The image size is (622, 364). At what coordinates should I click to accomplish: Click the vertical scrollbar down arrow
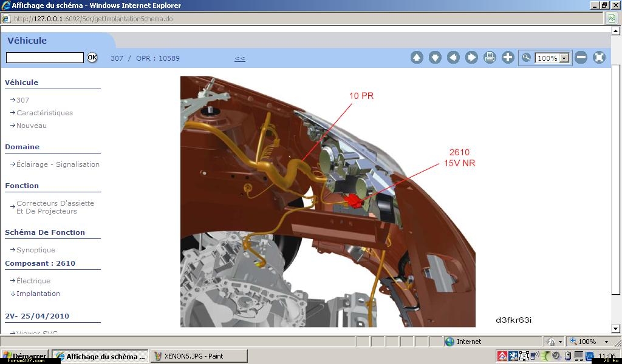point(616,328)
